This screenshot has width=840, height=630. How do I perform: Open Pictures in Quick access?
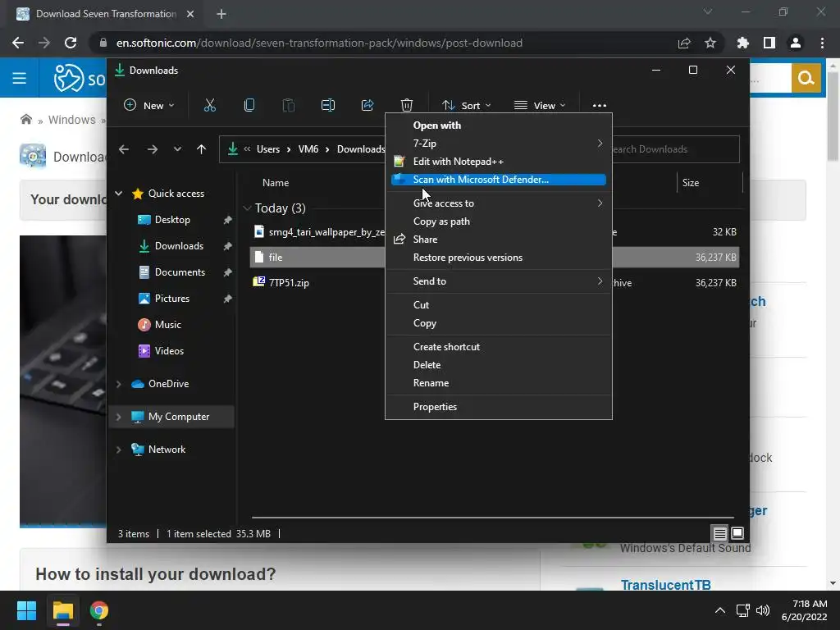172,299
